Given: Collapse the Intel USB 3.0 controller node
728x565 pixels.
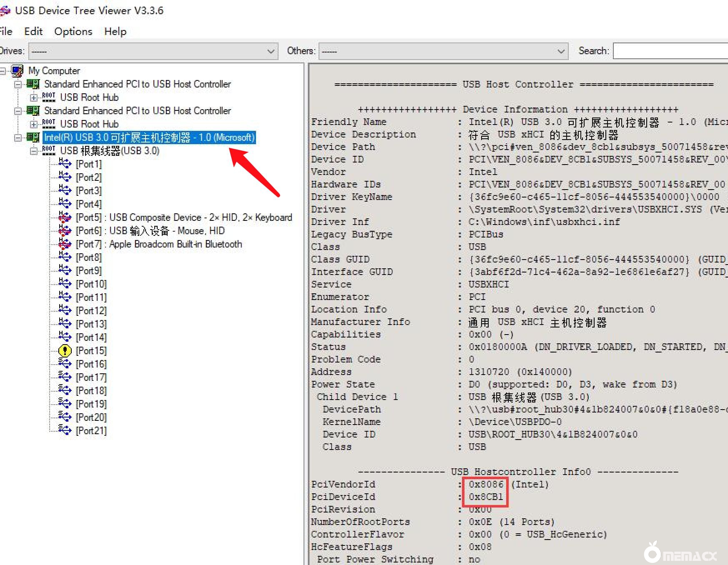Looking at the screenshot, I should point(18,138).
